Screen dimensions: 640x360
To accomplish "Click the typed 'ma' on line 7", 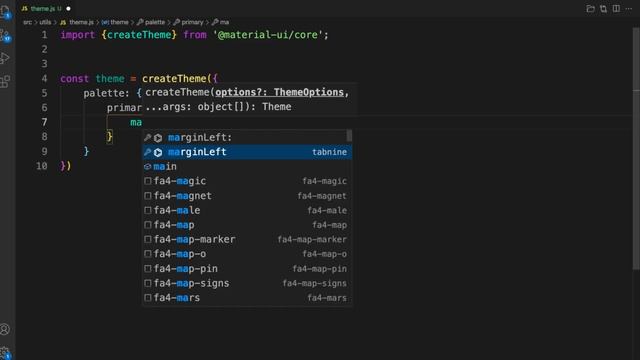I will 136,122.
